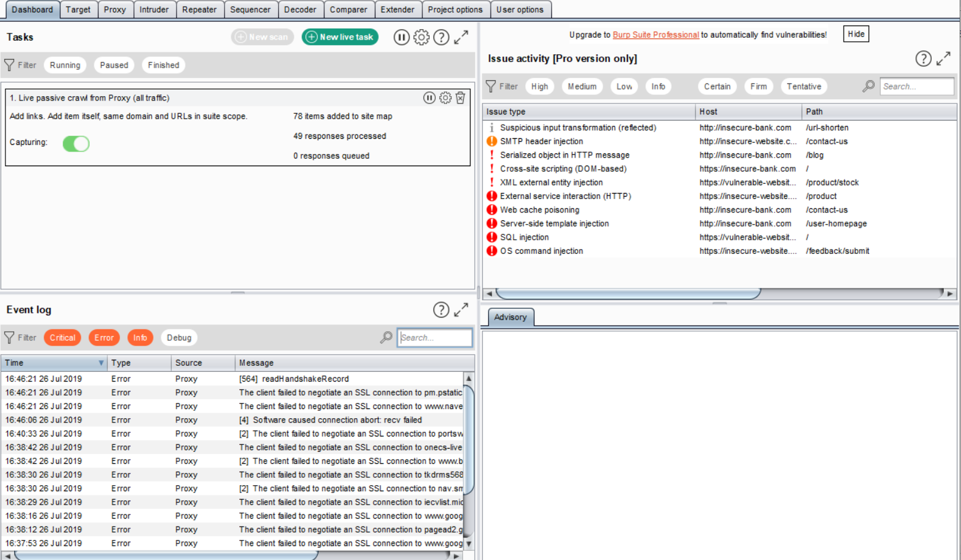Click magnifier icon beside Issue activity search
This screenshot has height=560, width=961.
(868, 86)
